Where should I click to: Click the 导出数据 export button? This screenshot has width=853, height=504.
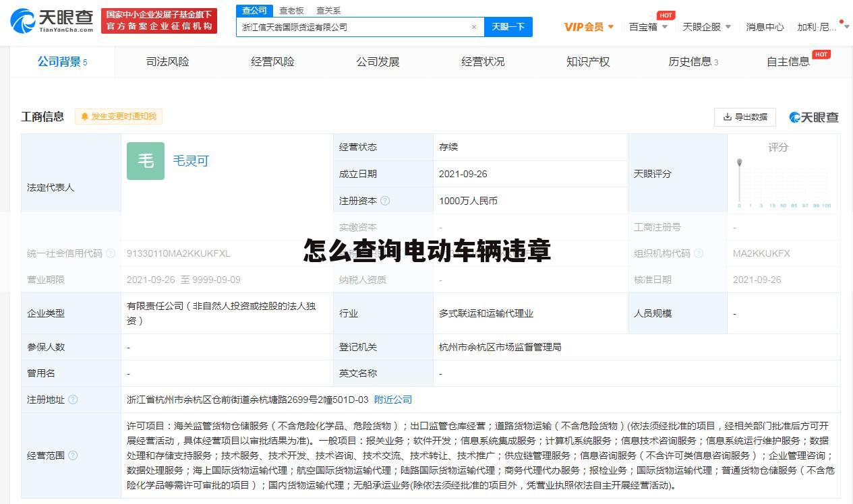tap(745, 117)
